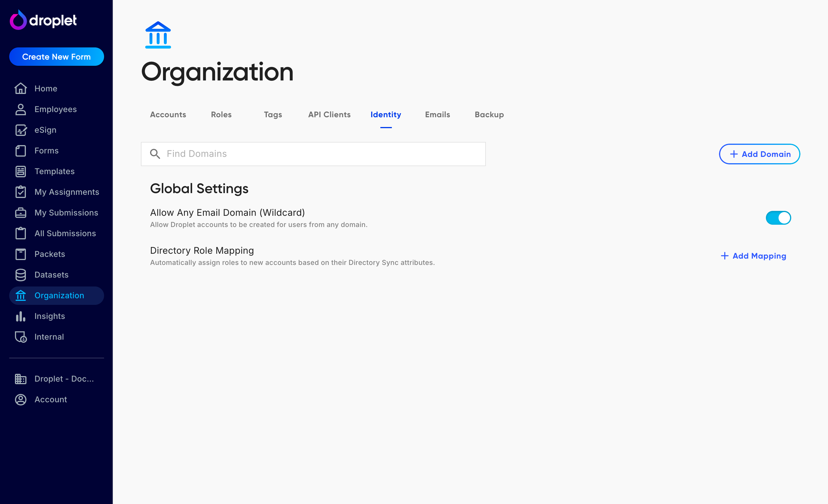Click the My Assignments clipboard-check icon
The height and width of the screenshot is (504, 828).
(x=20, y=192)
